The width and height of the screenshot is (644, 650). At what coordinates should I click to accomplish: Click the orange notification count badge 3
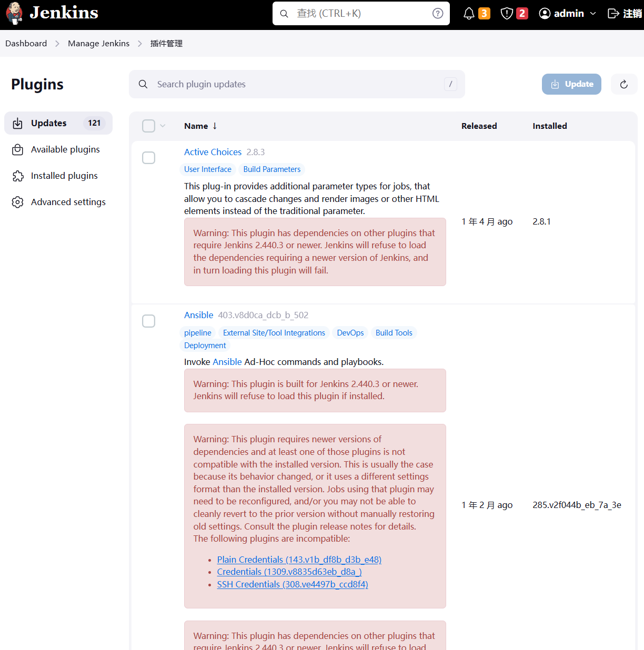[x=484, y=13]
